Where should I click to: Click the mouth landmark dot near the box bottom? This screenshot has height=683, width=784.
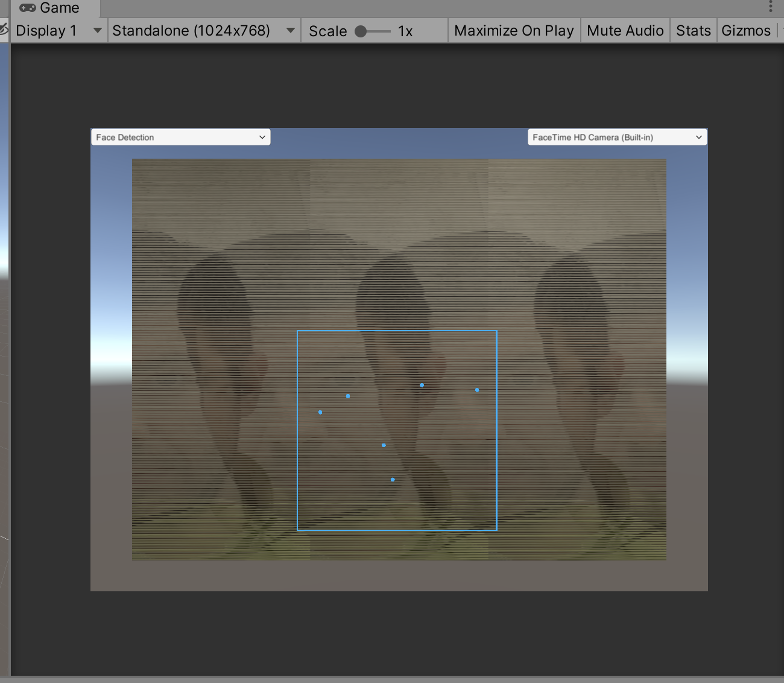pos(393,479)
